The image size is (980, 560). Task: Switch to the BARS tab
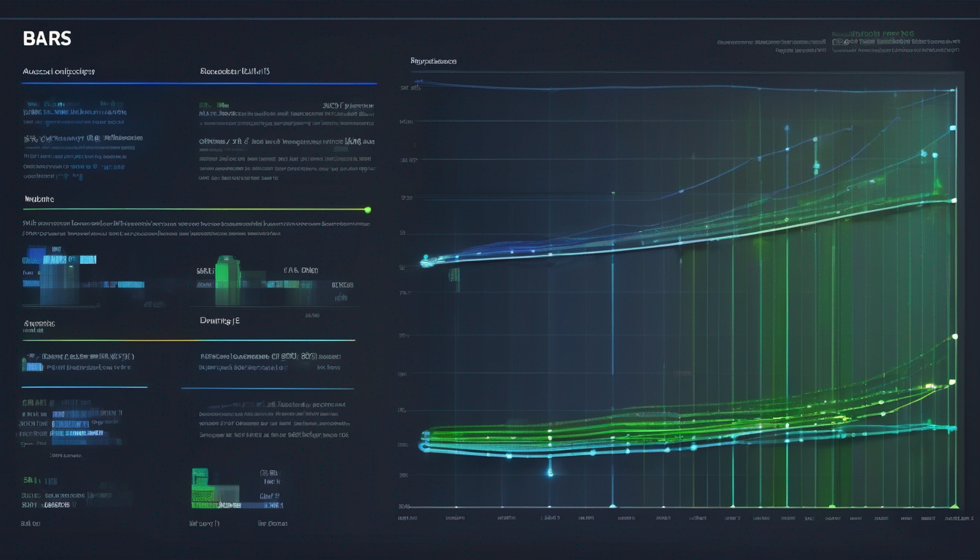tap(45, 38)
